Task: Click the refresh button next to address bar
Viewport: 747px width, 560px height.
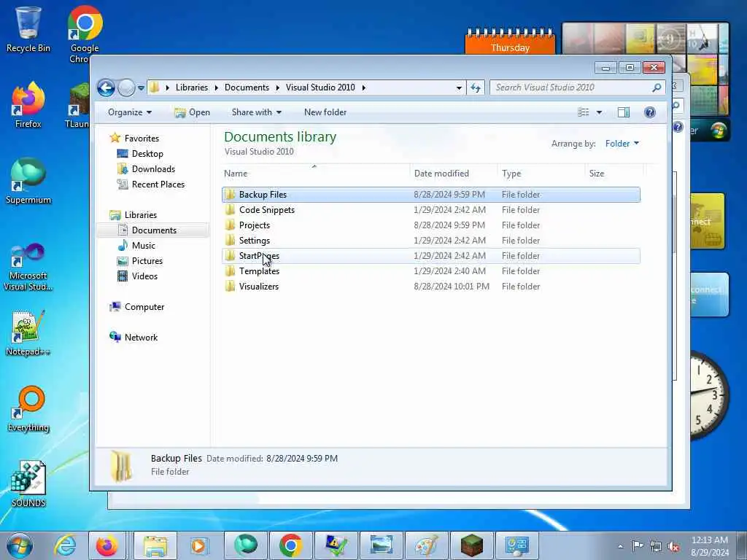Action: coord(476,87)
